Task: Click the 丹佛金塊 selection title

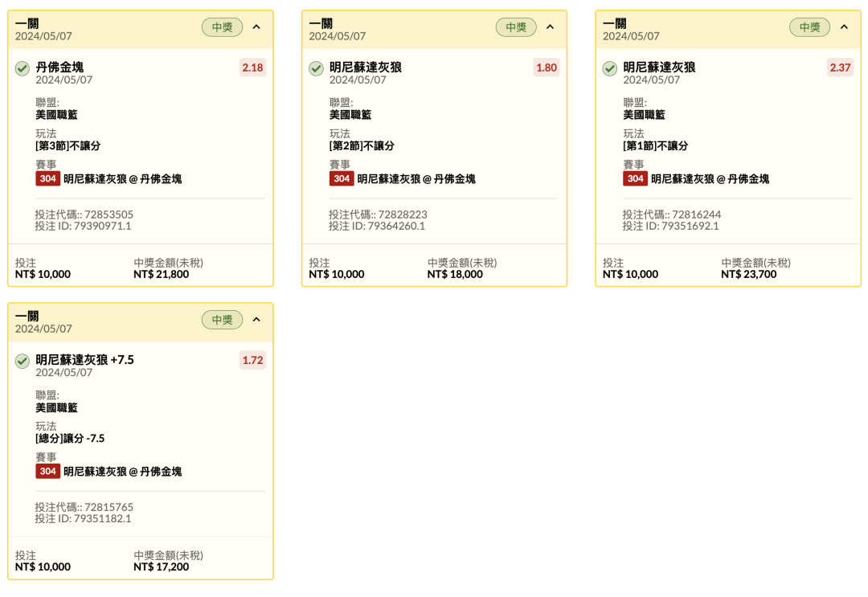Action: click(59, 67)
